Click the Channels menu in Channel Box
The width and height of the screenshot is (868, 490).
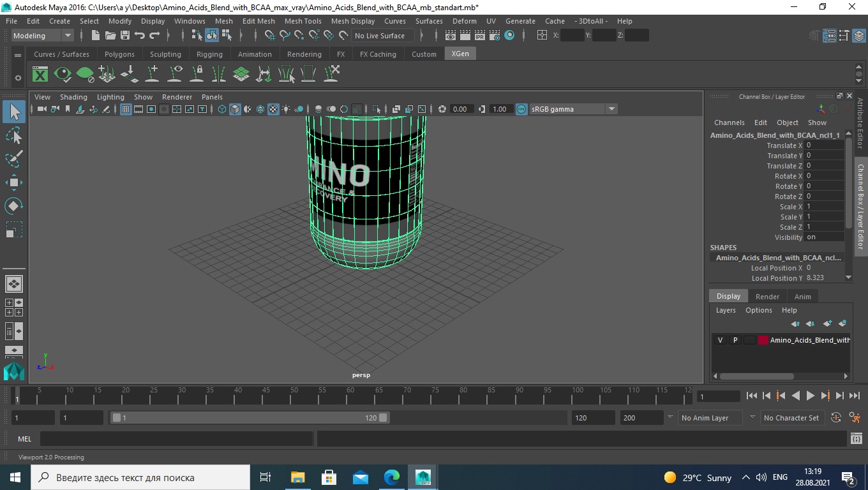click(729, 122)
